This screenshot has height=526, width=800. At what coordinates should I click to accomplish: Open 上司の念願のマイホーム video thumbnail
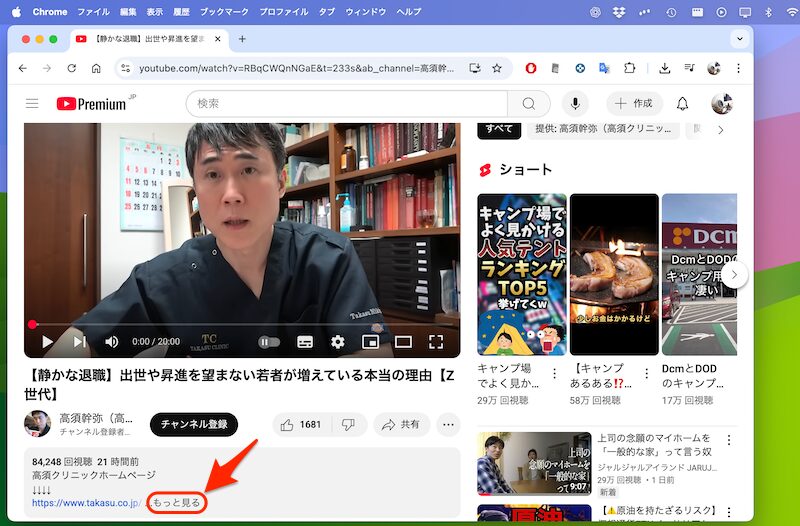pos(534,464)
